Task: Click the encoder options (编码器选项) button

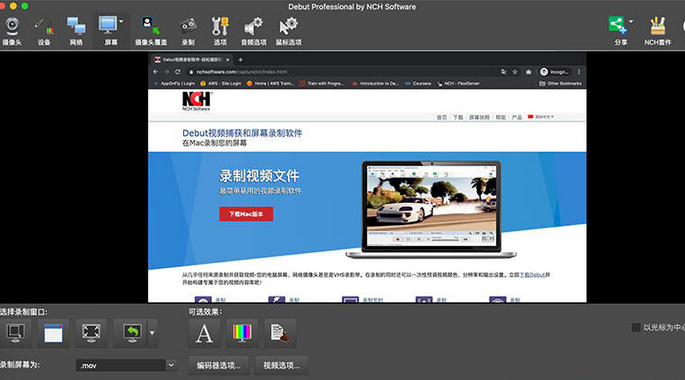Action: pos(219,365)
